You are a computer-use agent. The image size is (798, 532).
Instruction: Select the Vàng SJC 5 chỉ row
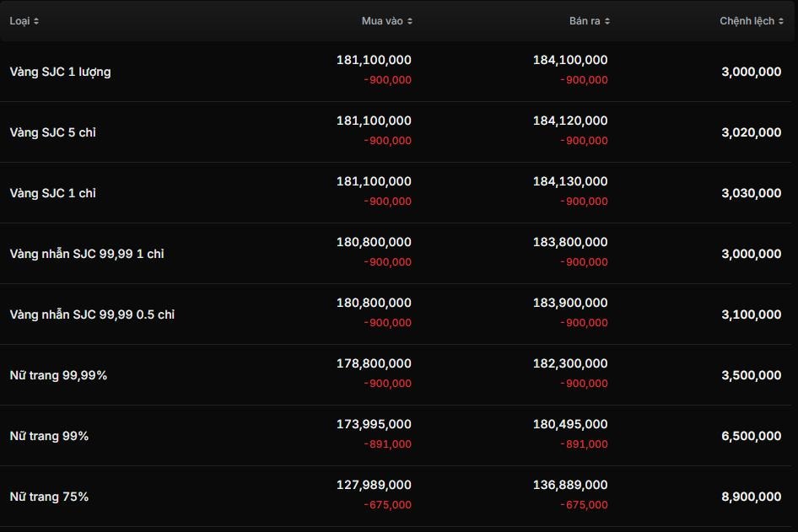tap(52, 132)
